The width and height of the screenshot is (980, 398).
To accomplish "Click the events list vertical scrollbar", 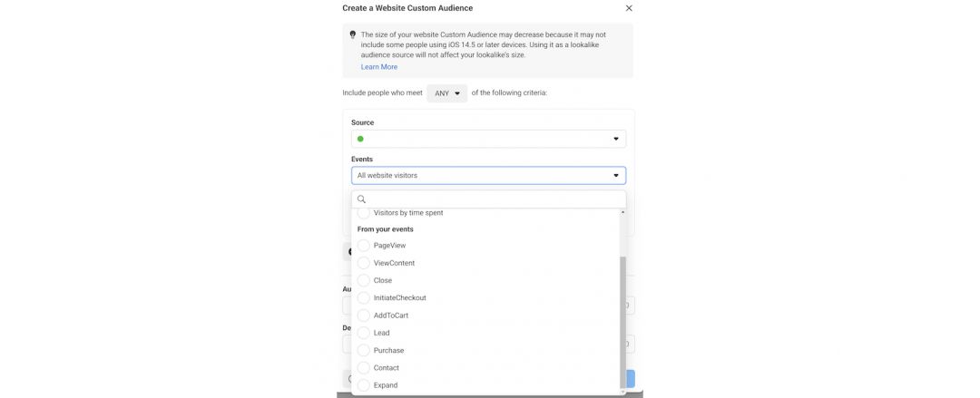I will [622, 317].
